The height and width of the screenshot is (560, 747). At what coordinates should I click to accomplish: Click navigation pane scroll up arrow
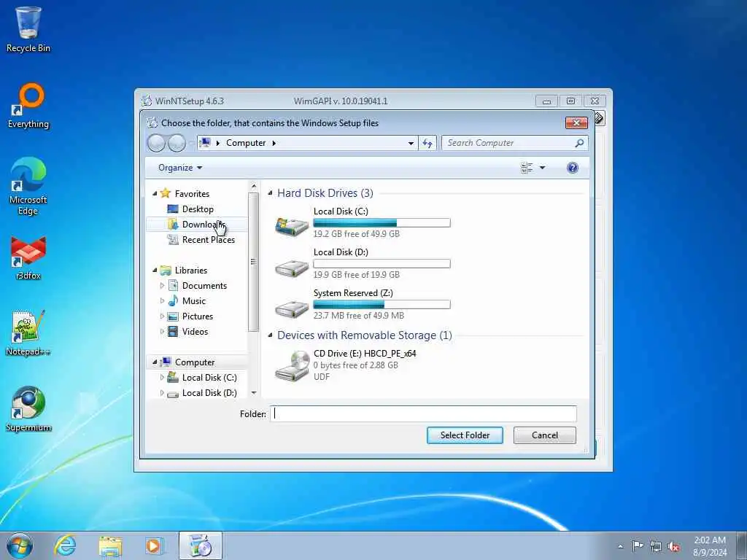tap(253, 186)
